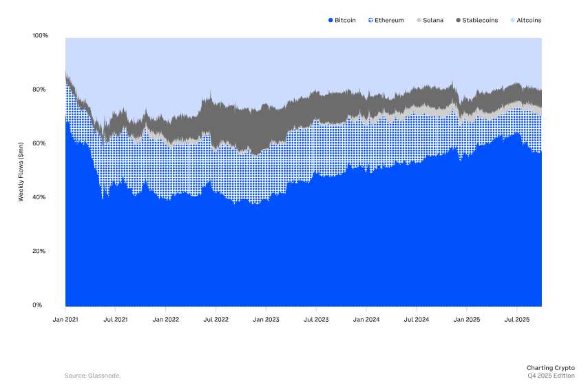Click the 40% y-axis tick label
Image resolution: width=588 pixels, height=388 pixels.
[x=41, y=197]
